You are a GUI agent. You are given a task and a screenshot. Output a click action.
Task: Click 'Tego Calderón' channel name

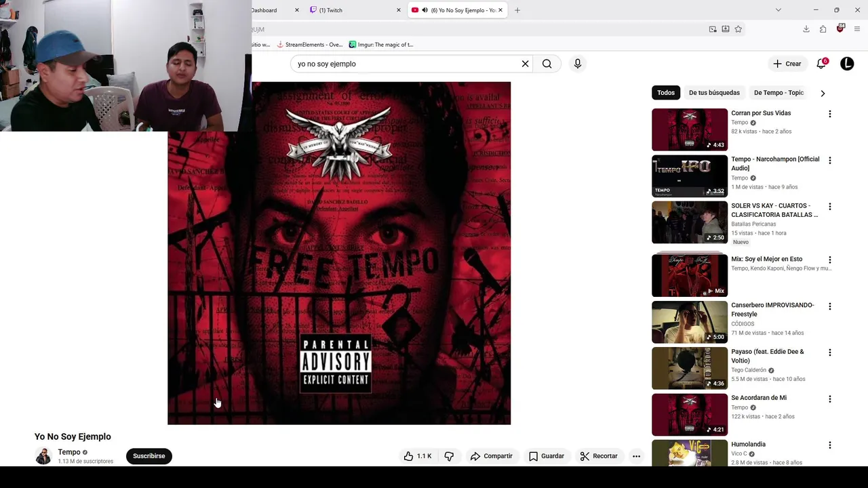749,370
